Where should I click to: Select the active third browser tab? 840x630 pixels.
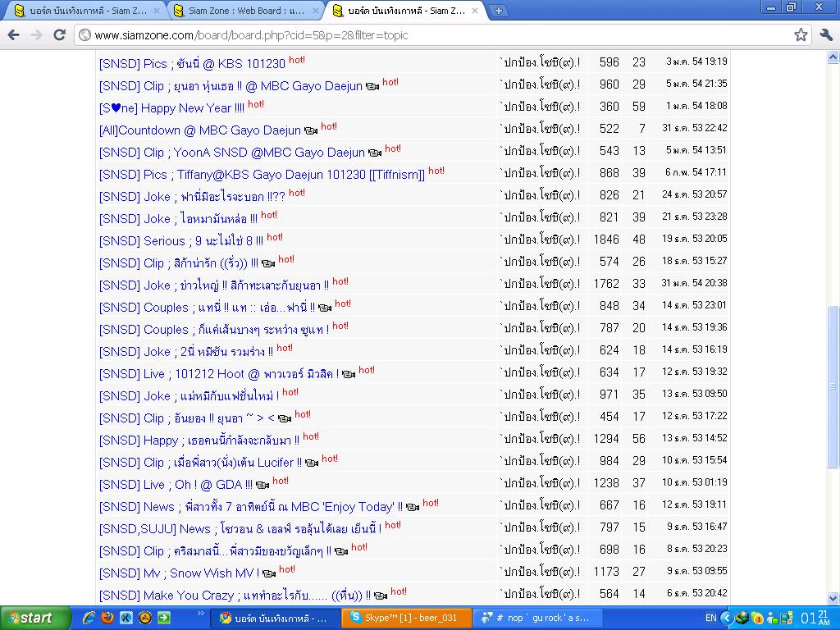point(403,11)
